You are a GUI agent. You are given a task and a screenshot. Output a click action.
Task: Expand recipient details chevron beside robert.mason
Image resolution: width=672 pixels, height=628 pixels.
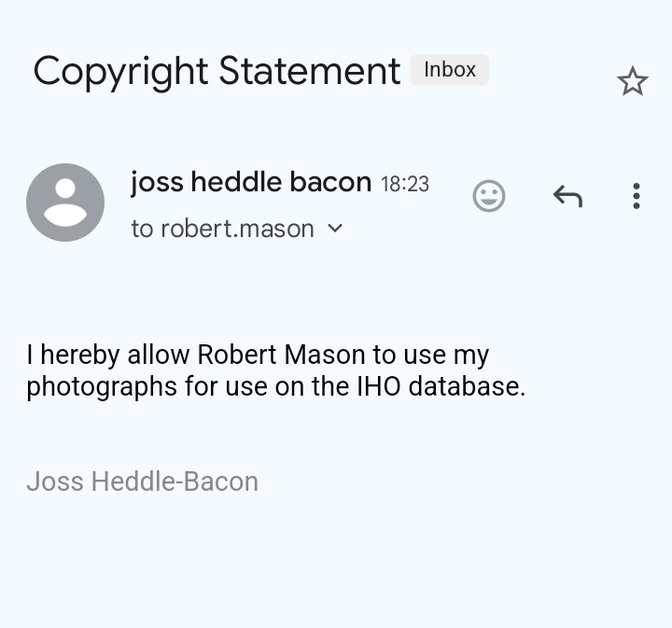point(335,229)
